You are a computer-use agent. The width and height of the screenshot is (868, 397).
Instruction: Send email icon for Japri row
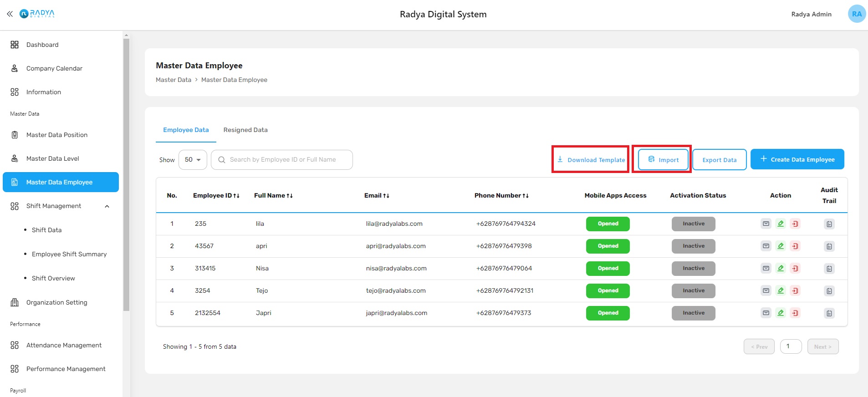pyautogui.click(x=766, y=313)
